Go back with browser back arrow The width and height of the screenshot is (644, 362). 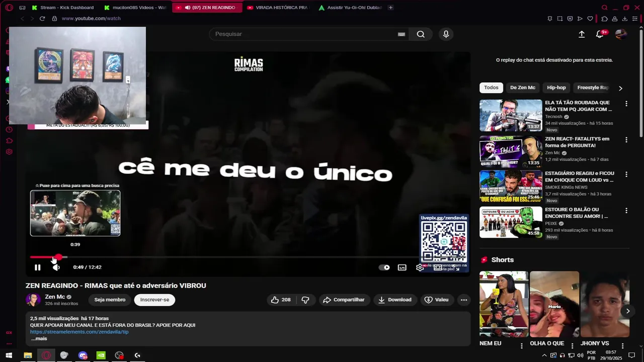[22, 19]
